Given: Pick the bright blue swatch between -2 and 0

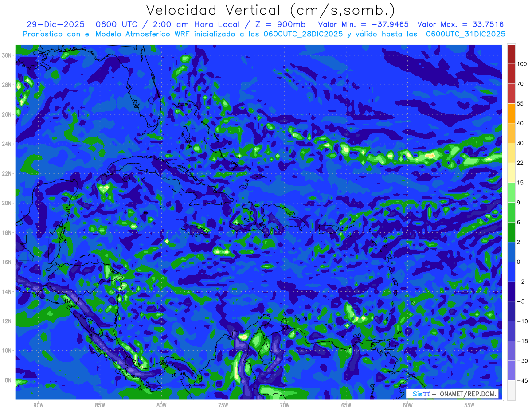Looking at the screenshot, I should click(x=512, y=271).
